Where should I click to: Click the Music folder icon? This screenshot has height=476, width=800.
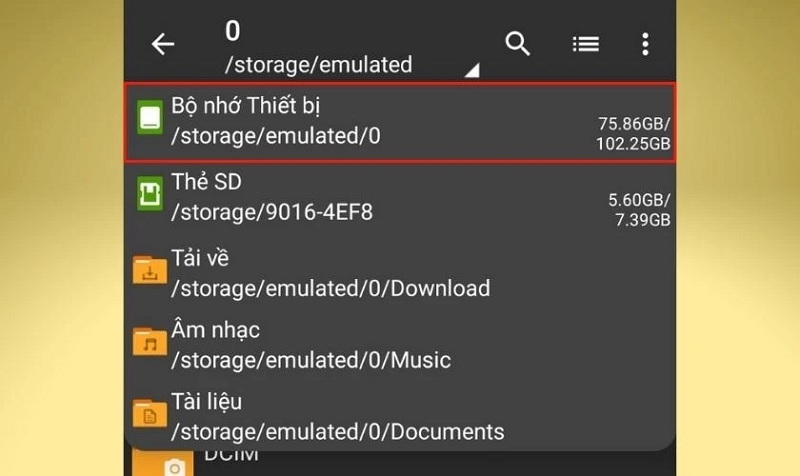pyautogui.click(x=149, y=343)
